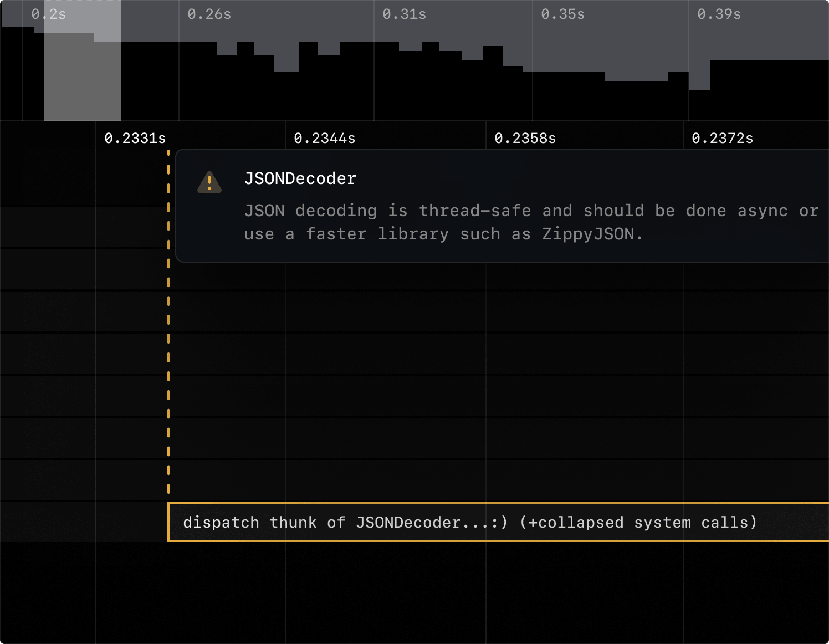Click the ZippyJSON mention in the warning text

(x=590, y=233)
